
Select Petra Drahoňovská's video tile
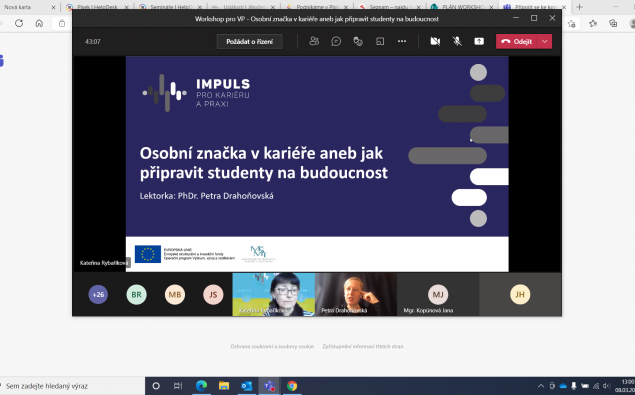tap(356, 294)
